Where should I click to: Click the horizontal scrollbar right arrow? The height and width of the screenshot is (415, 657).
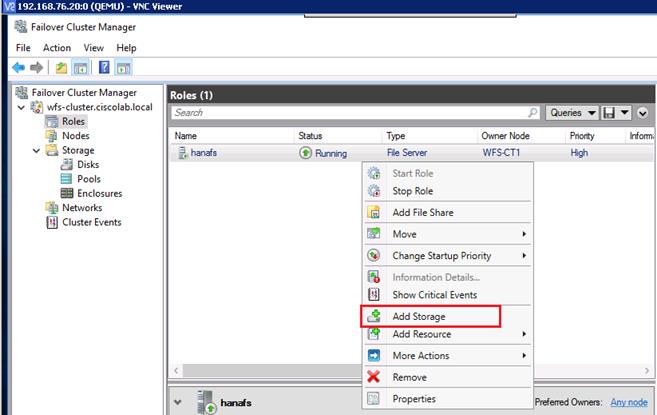(647, 371)
